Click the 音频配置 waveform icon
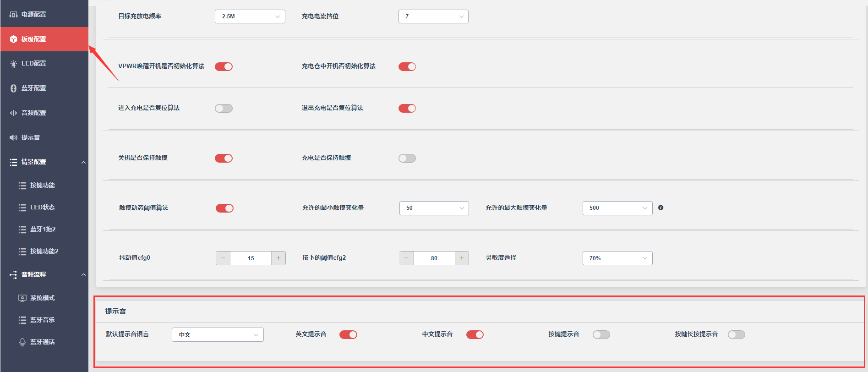 point(14,113)
